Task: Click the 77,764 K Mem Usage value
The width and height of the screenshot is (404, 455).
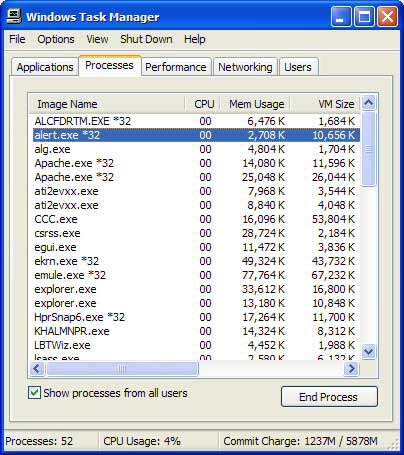Action: pyautogui.click(x=263, y=275)
